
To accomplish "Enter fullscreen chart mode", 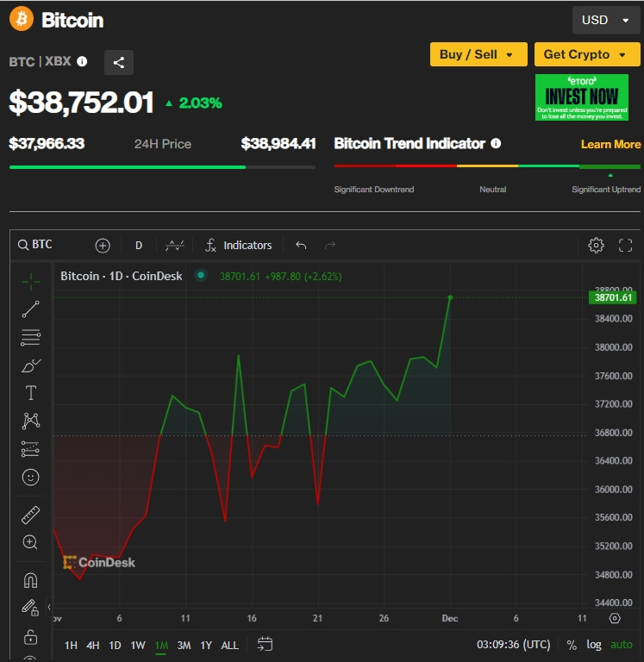I will click(x=625, y=246).
